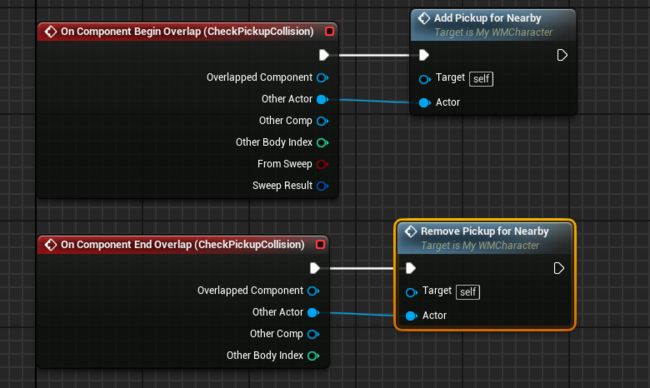Click Other Comp pin on End Overlap node
The width and height of the screenshot is (650, 388).
click(313, 334)
